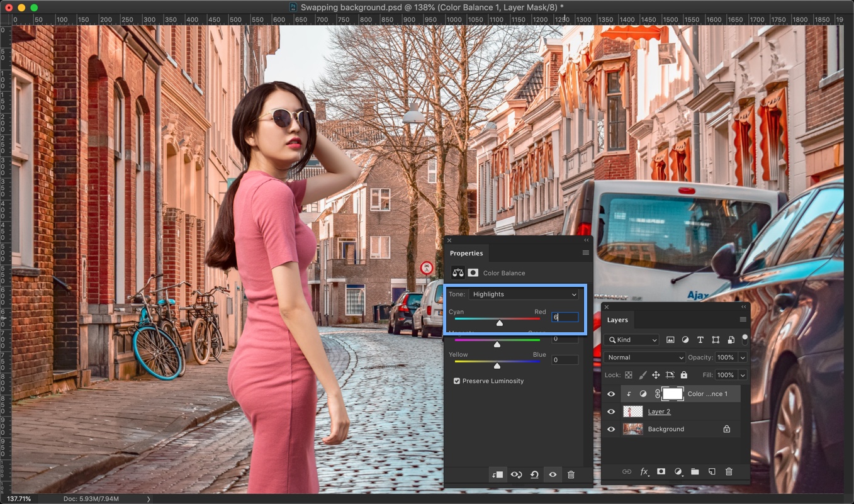Expand the Fill slider arrow
The height and width of the screenshot is (504, 854).
(x=743, y=375)
